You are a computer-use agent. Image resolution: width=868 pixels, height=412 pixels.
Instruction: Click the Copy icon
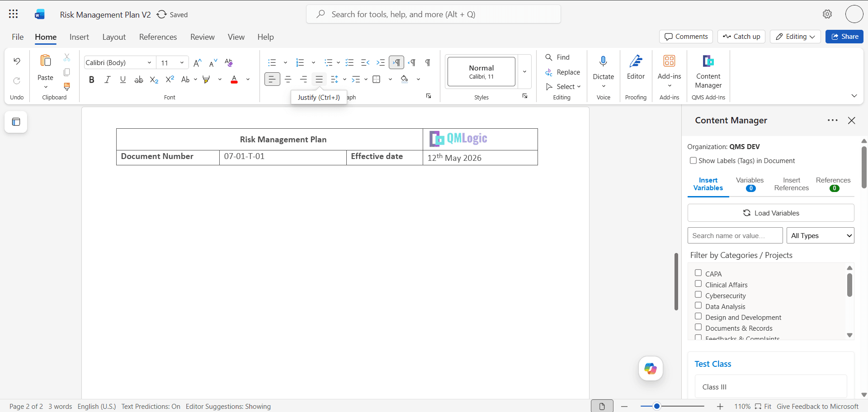click(67, 72)
